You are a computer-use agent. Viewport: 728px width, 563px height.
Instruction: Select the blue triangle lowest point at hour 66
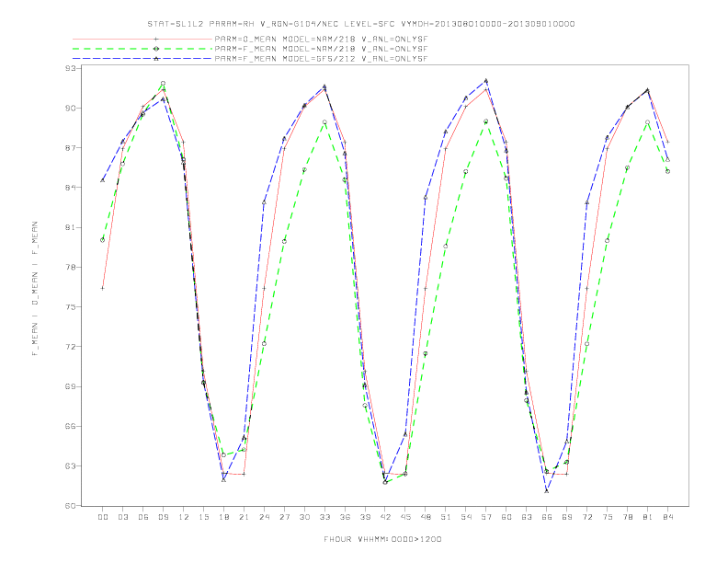coord(547,490)
